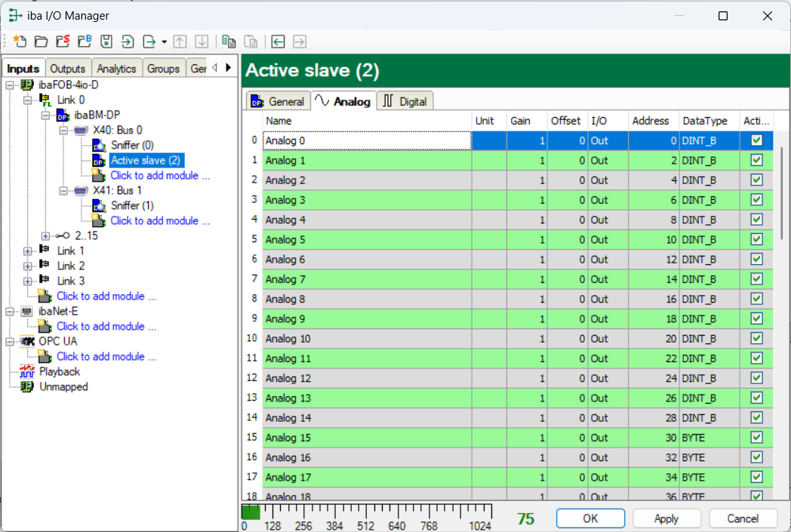Image resolution: width=791 pixels, height=532 pixels.
Task: Open the export dropdown arrow in toolbar
Action: pyautogui.click(x=164, y=42)
